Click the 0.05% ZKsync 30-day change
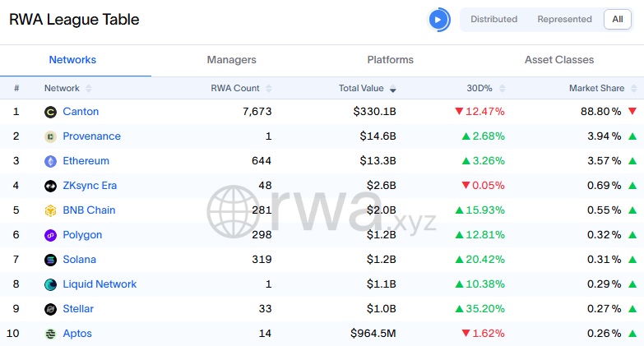The width and height of the screenshot is (644, 346). pyautogui.click(x=483, y=186)
